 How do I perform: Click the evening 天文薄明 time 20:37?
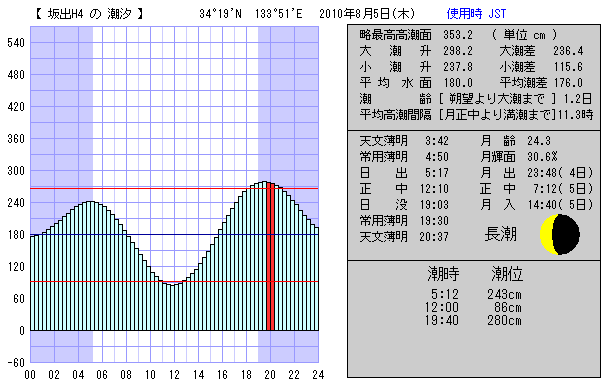coord(434,236)
